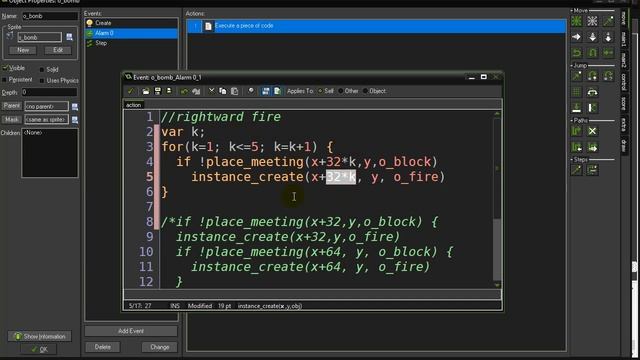
Task: Click the copy icon in code editor toolbar
Action: click(x=223, y=91)
